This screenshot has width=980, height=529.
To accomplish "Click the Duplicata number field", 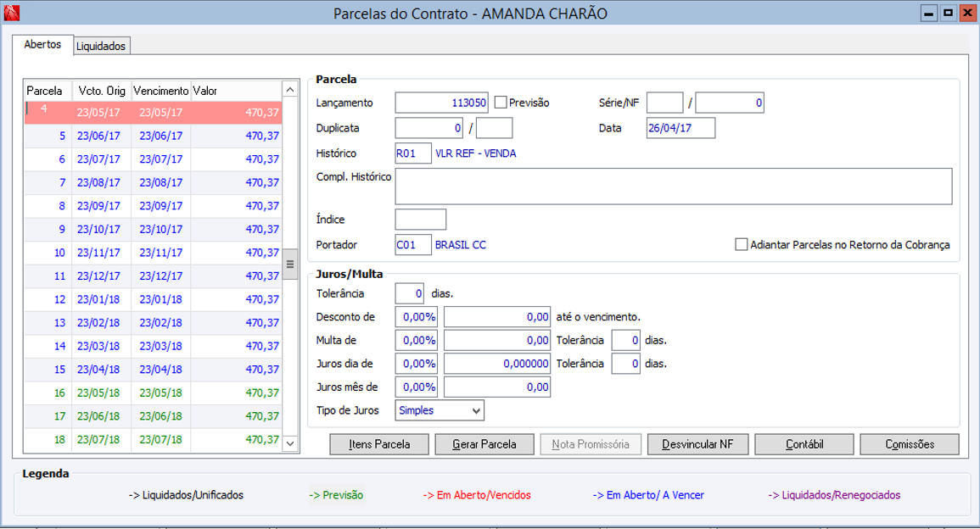I will pyautogui.click(x=428, y=128).
